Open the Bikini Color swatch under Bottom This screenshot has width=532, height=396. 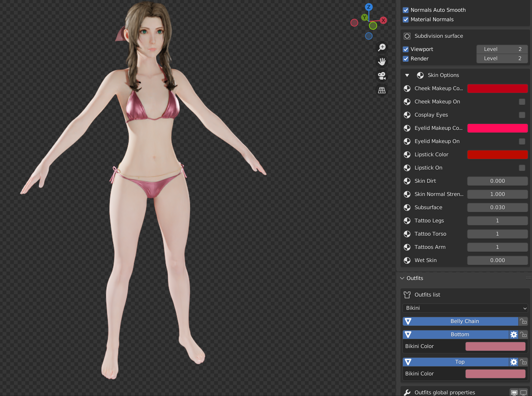(x=495, y=346)
